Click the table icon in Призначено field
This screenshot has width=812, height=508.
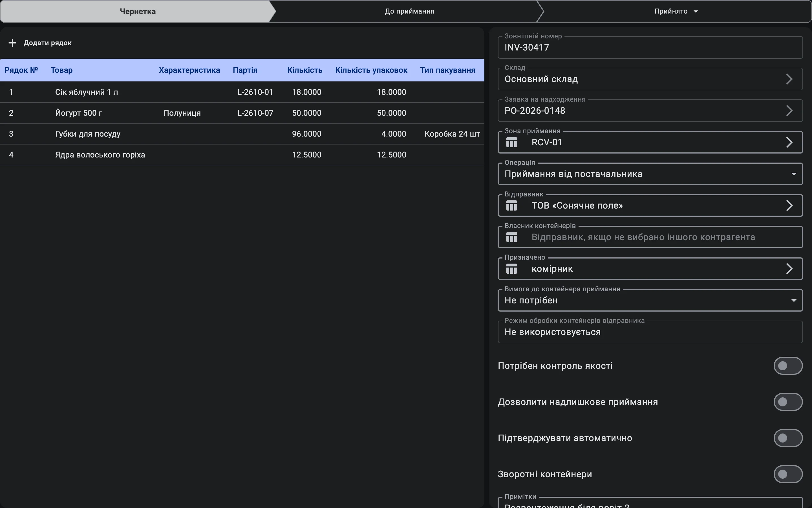pos(511,269)
